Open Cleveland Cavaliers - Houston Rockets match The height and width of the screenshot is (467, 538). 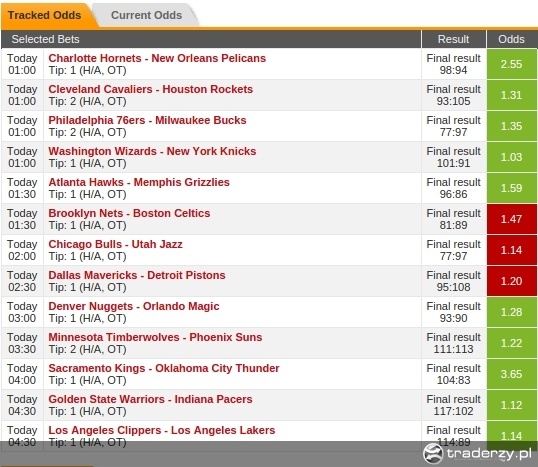point(151,89)
